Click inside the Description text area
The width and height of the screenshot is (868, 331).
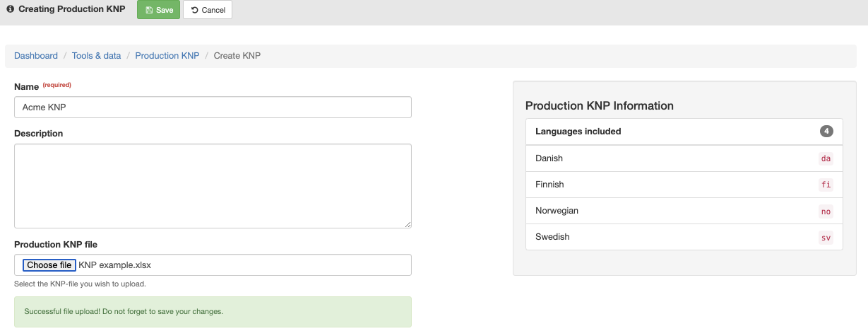[213, 186]
